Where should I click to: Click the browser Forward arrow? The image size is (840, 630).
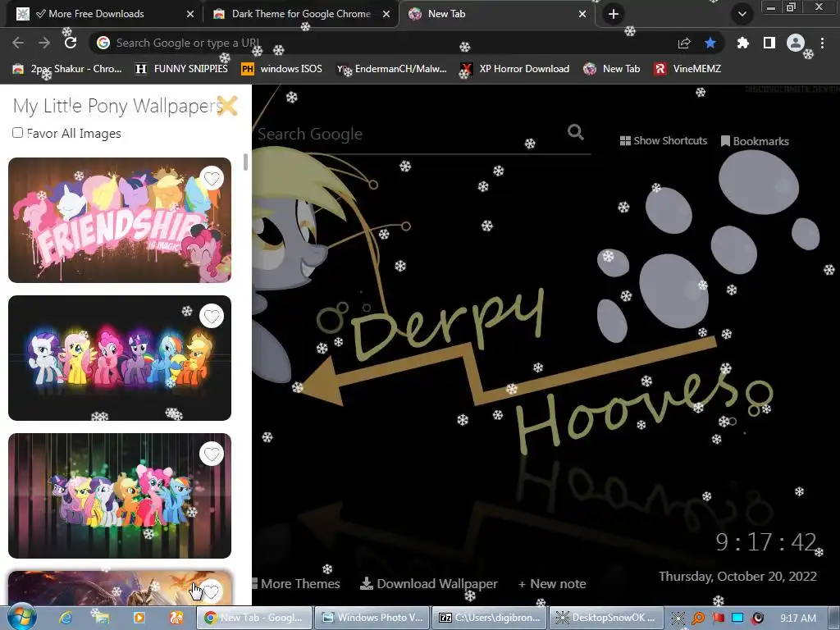coord(44,43)
